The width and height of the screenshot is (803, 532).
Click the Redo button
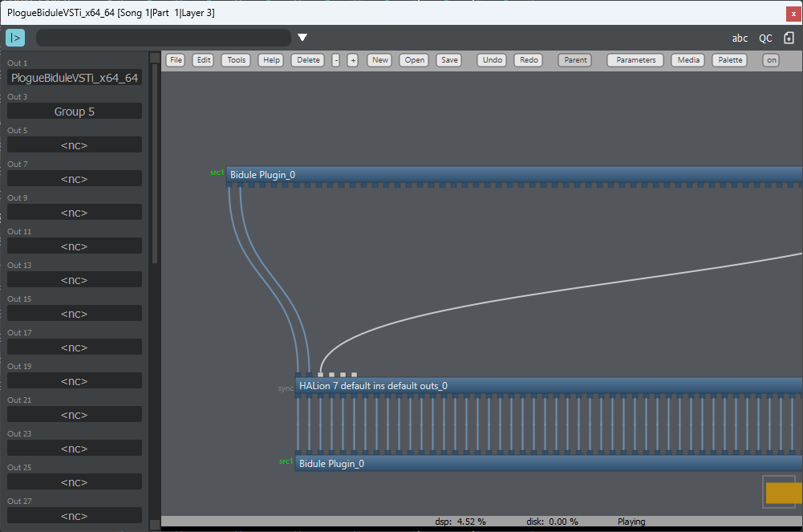click(529, 60)
